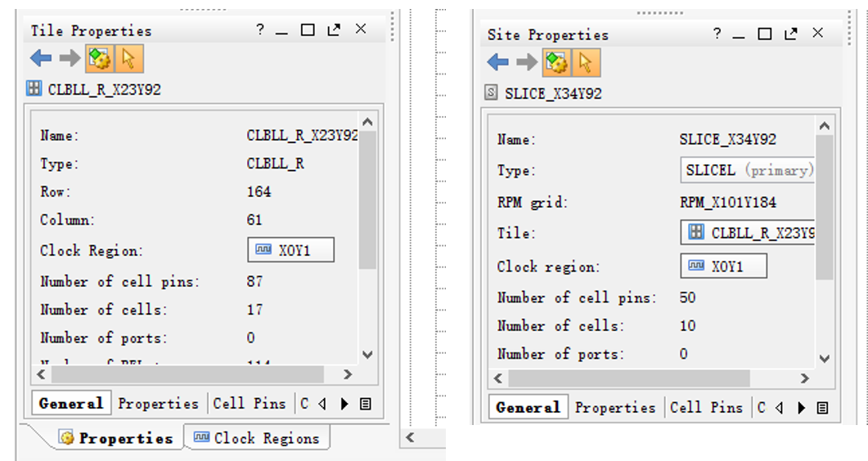The height and width of the screenshot is (461, 868).
Task: Float the Tile Properties panel
Action: [334, 30]
